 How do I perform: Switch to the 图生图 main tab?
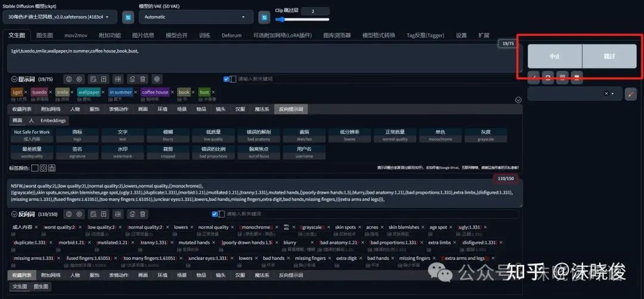pos(44,35)
